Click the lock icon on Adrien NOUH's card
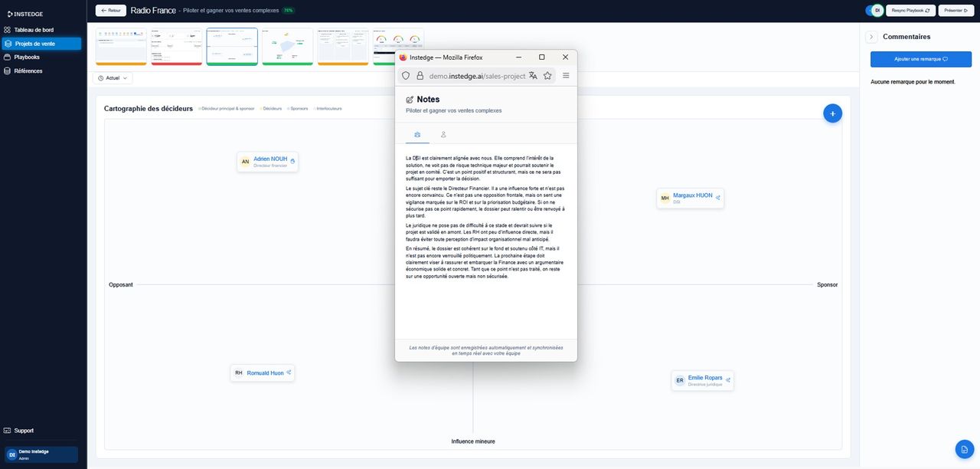The height and width of the screenshot is (469, 980). [x=291, y=159]
